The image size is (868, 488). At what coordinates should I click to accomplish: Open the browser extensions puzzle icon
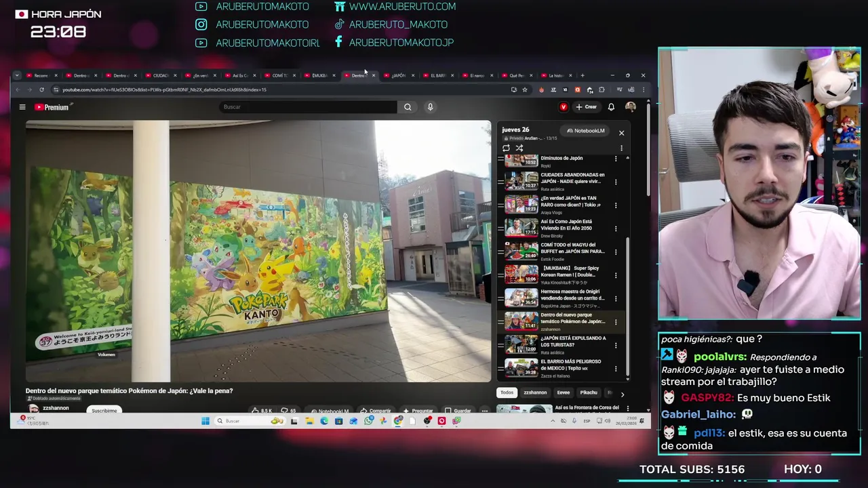coord(601,89)
